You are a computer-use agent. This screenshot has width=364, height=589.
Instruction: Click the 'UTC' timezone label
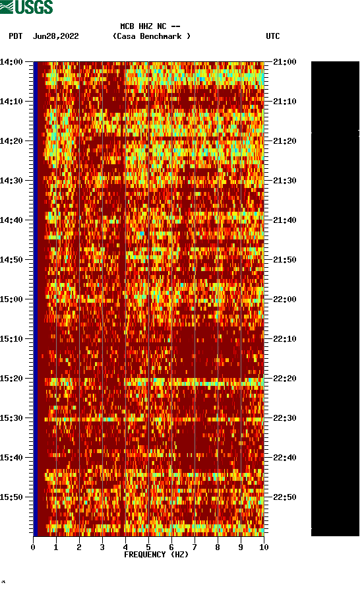point(273,36)
